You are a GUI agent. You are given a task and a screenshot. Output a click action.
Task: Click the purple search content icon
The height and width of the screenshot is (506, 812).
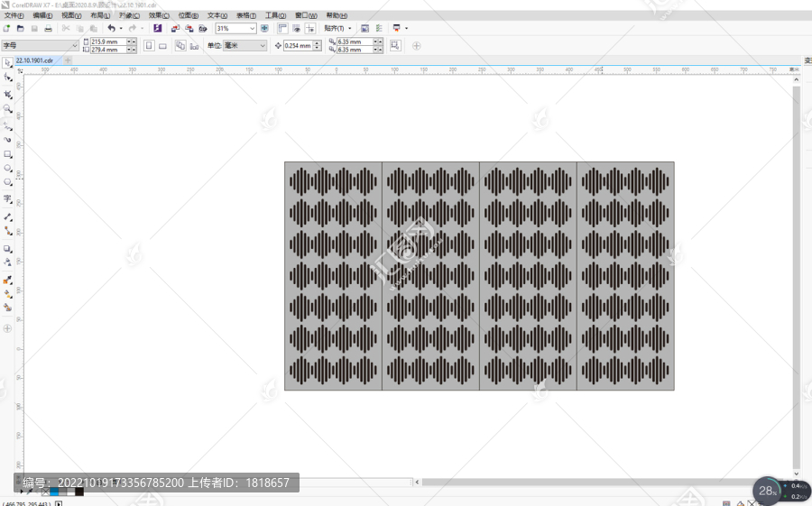157,29
